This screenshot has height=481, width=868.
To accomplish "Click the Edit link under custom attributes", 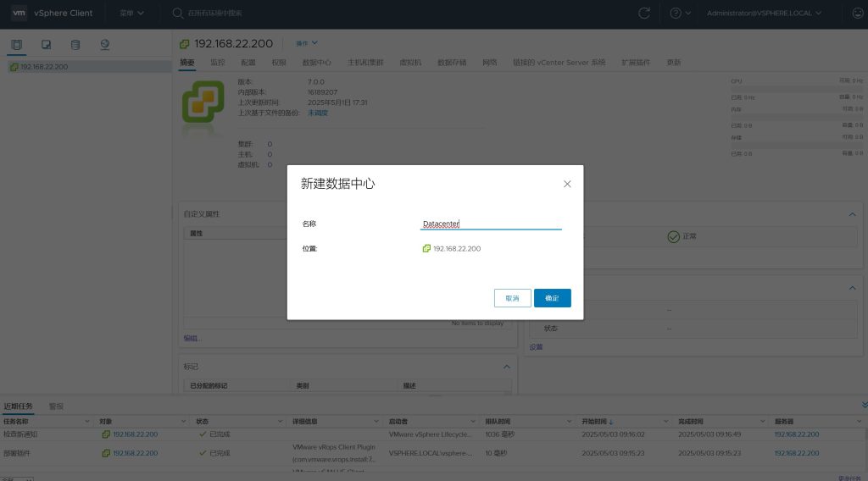I will point(192,339).
